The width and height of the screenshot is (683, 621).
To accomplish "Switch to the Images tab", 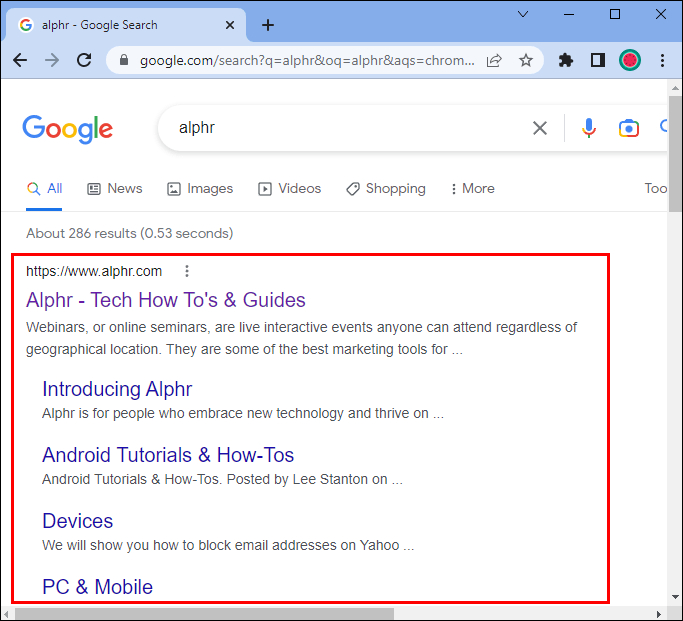I will [200, 189].
